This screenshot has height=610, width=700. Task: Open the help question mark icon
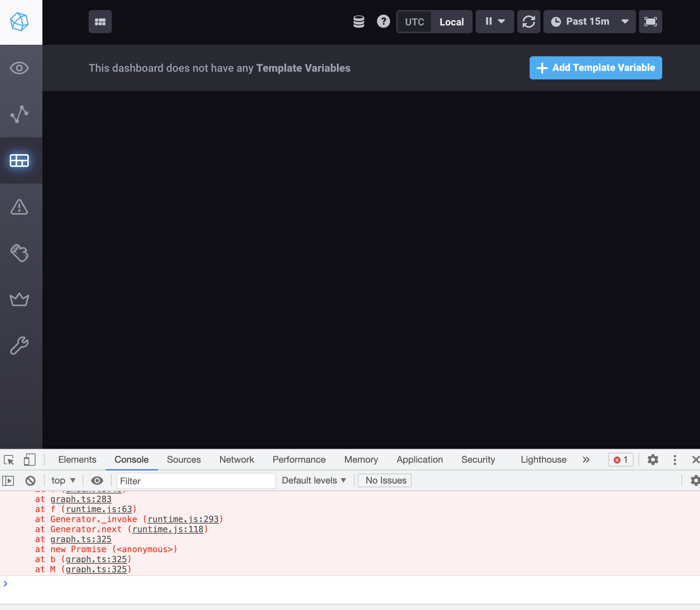384,22
